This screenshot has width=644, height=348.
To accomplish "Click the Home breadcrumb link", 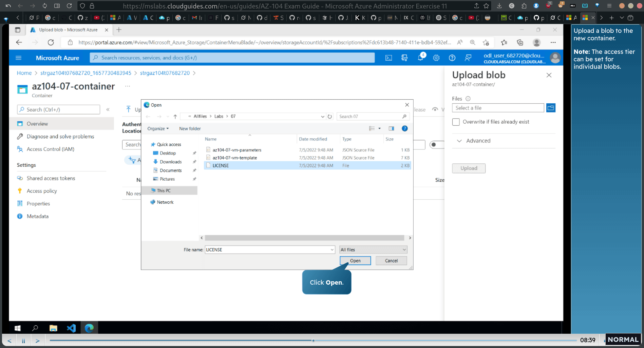I will pos(24,73).
